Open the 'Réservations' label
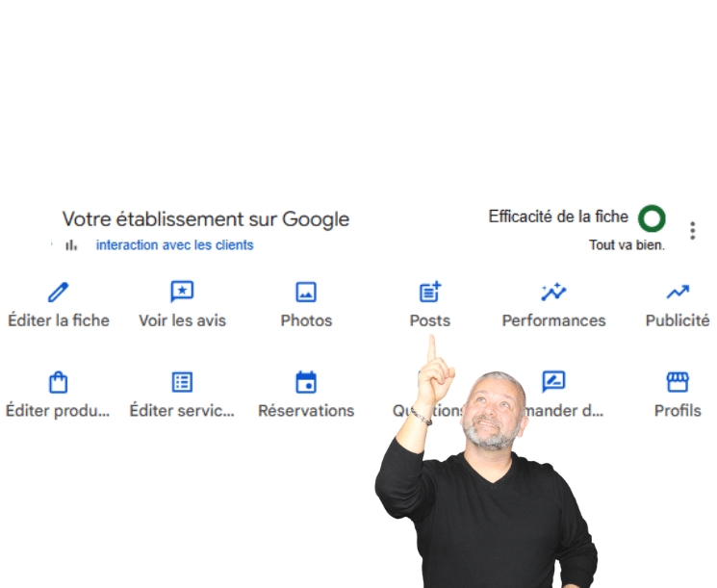This screenshot has height=588, width=717. [x=306, y=411]
